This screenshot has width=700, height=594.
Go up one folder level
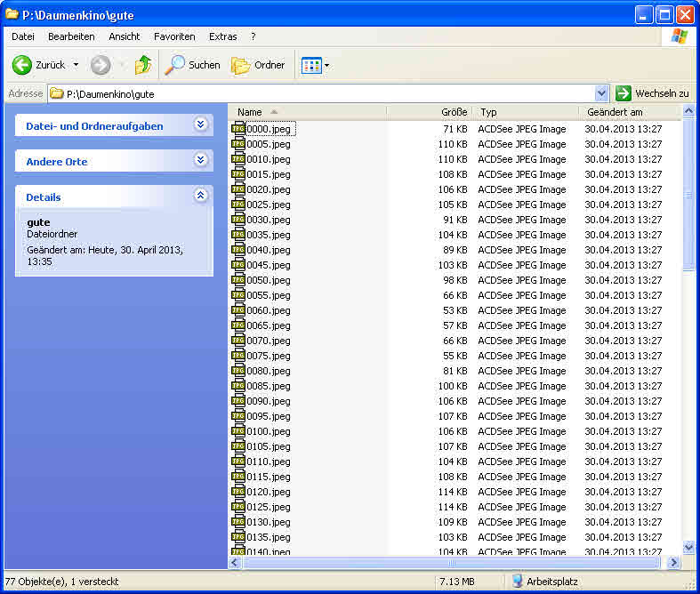[x=143, y=65]
